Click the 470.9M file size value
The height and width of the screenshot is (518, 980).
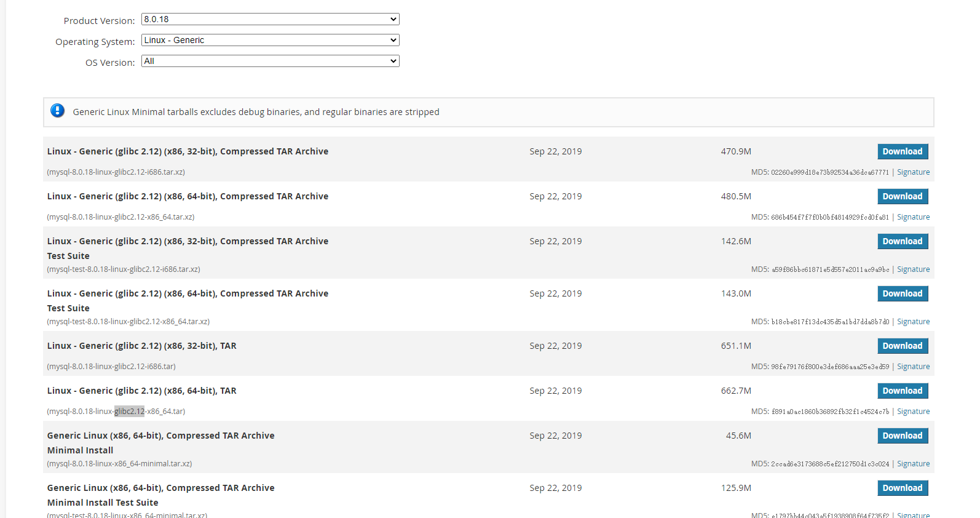[736, 151]
